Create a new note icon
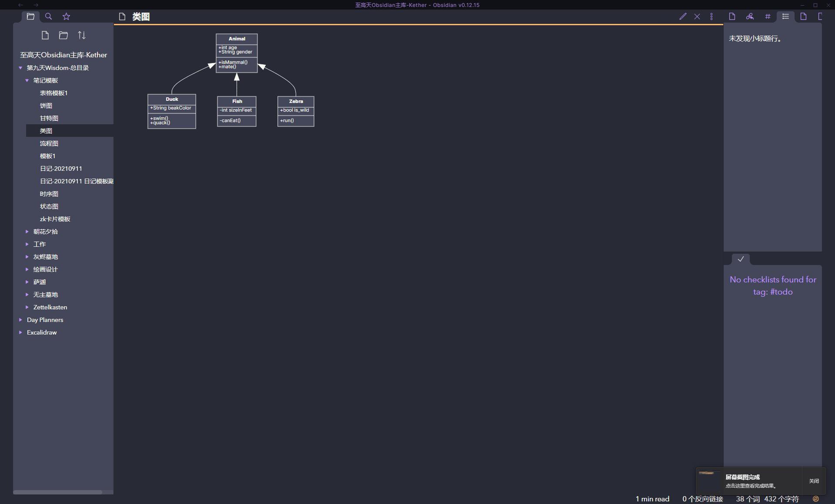The image size is (835, 504). click(x=45, y=35)
